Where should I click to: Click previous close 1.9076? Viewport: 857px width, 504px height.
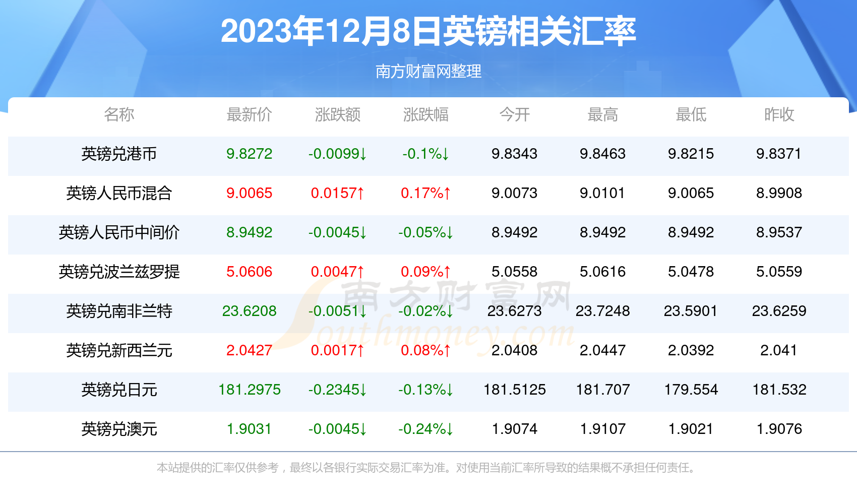coord(779,429)
